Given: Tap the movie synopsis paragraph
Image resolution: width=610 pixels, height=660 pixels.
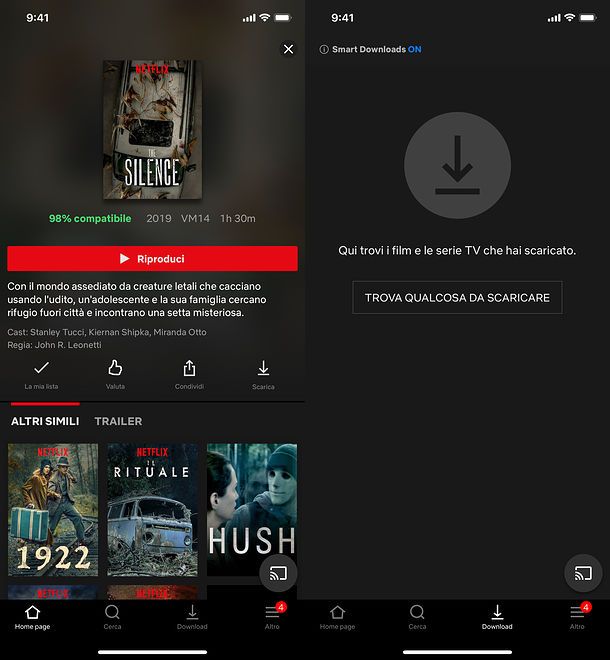Looking at the screenshot, I should point(137,299).
